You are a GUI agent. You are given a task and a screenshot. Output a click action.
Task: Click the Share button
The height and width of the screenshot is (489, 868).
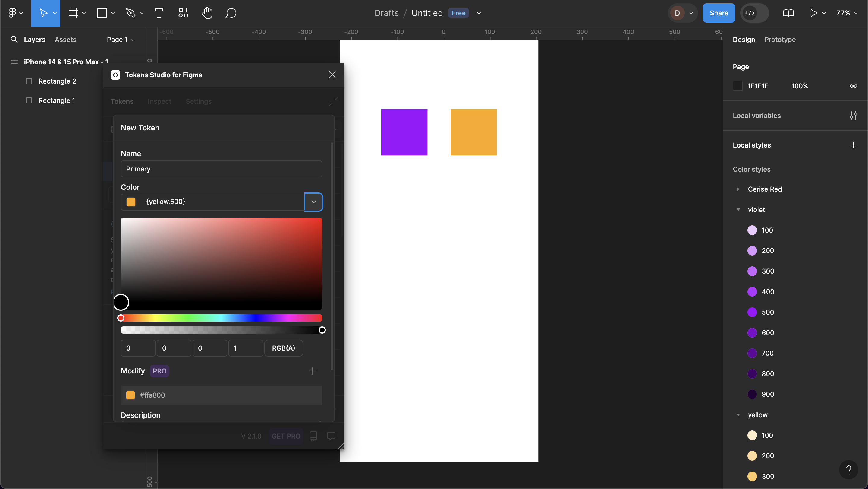coord(719,13)
